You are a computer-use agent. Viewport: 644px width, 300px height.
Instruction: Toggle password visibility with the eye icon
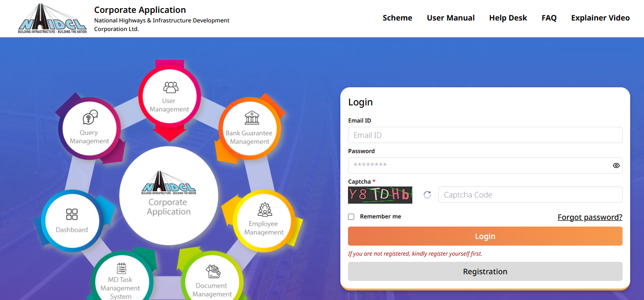616,166
